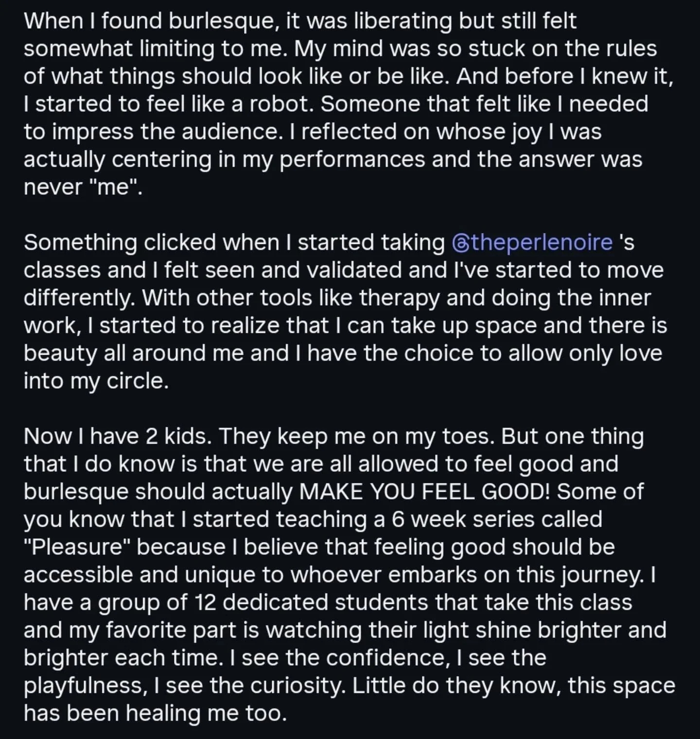Click the quoted word "me" ending paragraph one

115,187
